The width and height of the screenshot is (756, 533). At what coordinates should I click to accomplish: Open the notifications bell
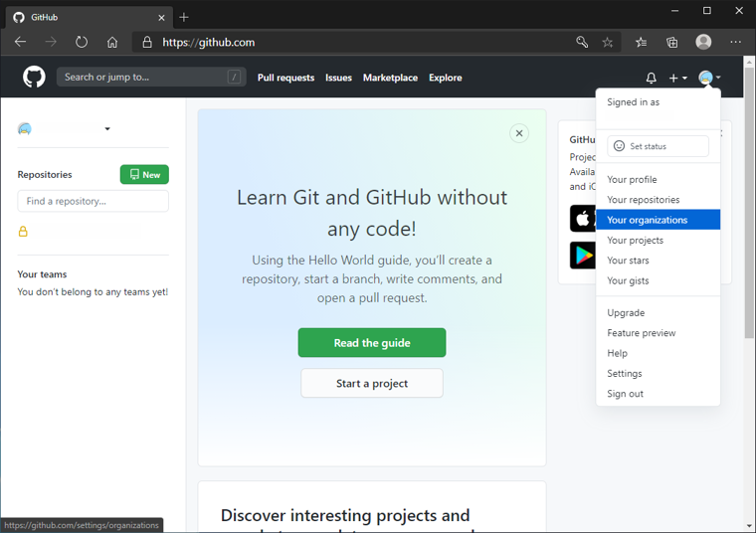tap(651, 78)
